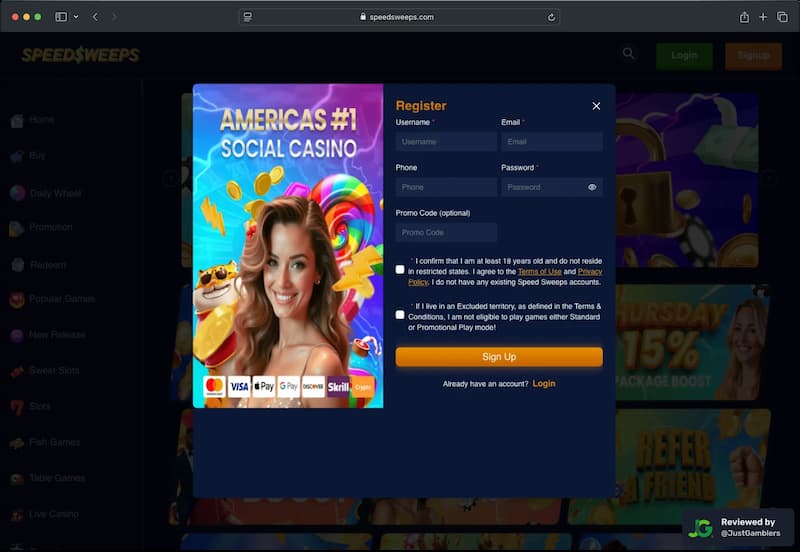
Task: Check the 18 years old confirmation box
Action: click(x=400, y=269)
